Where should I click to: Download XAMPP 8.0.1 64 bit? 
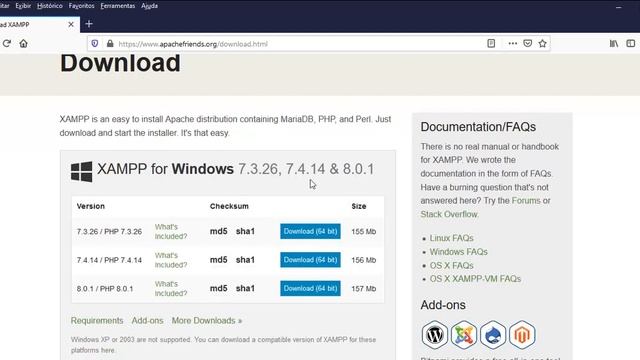pos(310,289)
